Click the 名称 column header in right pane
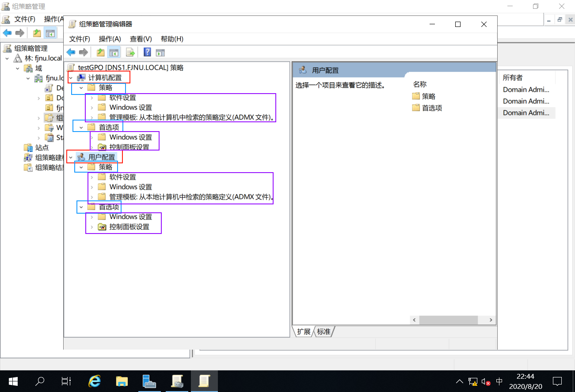 pos(420,84)
